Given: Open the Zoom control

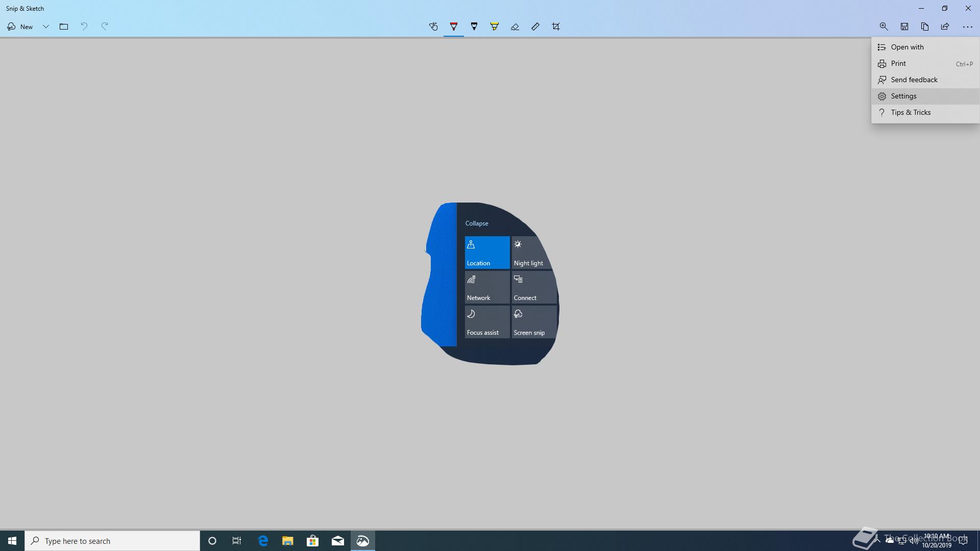Looking at the screenshot, I should [x=884, y=27].
